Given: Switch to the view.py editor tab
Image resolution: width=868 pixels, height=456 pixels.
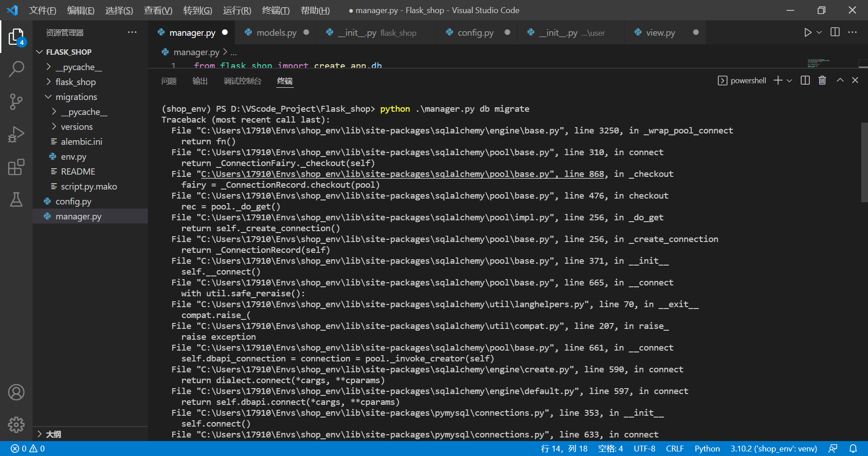Looking at the screenshot, I should [x=660, y=33].
